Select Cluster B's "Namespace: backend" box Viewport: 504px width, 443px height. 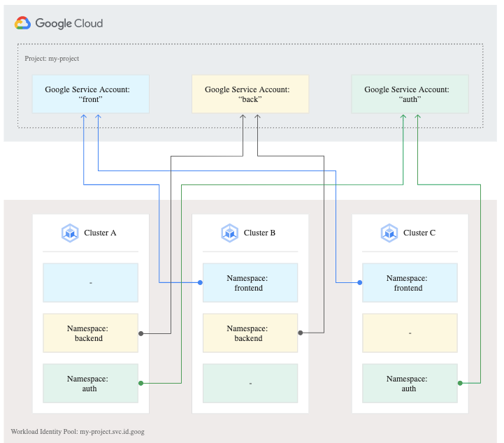click(x=250, y=333)
